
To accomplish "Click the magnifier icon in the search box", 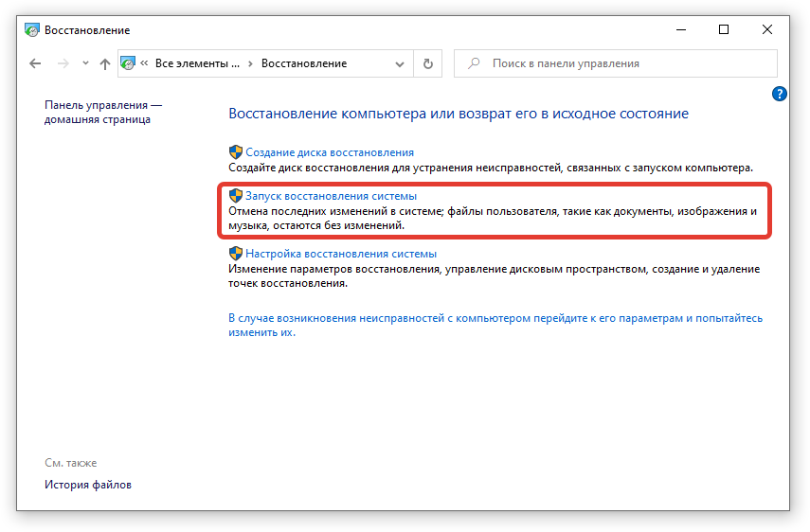I will pyautogui.click(x=474, y=63).
